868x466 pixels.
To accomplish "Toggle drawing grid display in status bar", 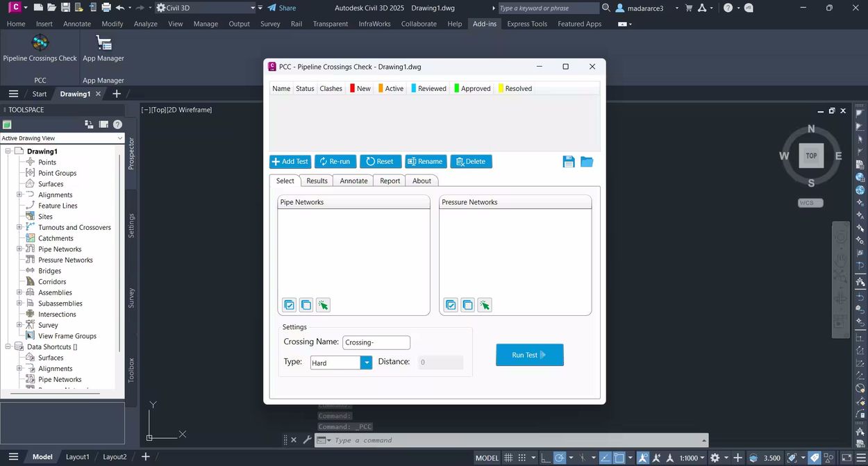I will pyautogui.click(x=510, y=458).
